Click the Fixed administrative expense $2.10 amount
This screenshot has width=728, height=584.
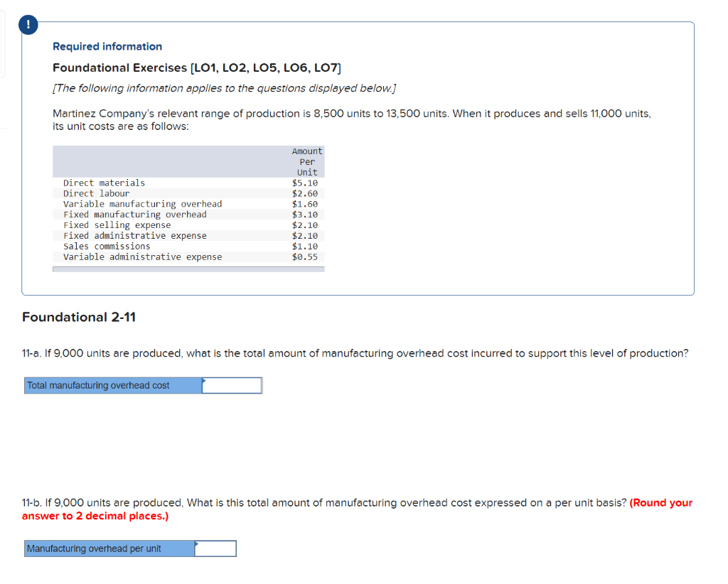[305, 236]
